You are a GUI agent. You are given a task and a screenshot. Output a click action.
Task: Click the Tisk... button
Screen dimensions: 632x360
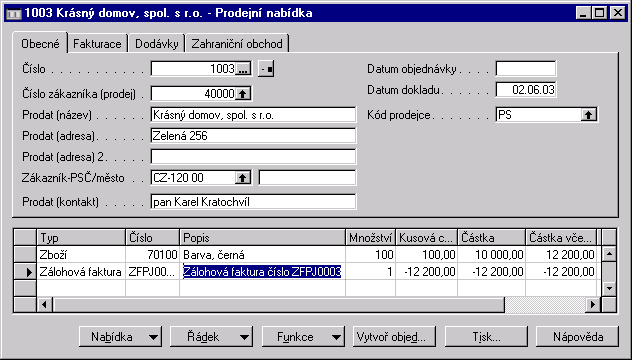pos(486,337)
